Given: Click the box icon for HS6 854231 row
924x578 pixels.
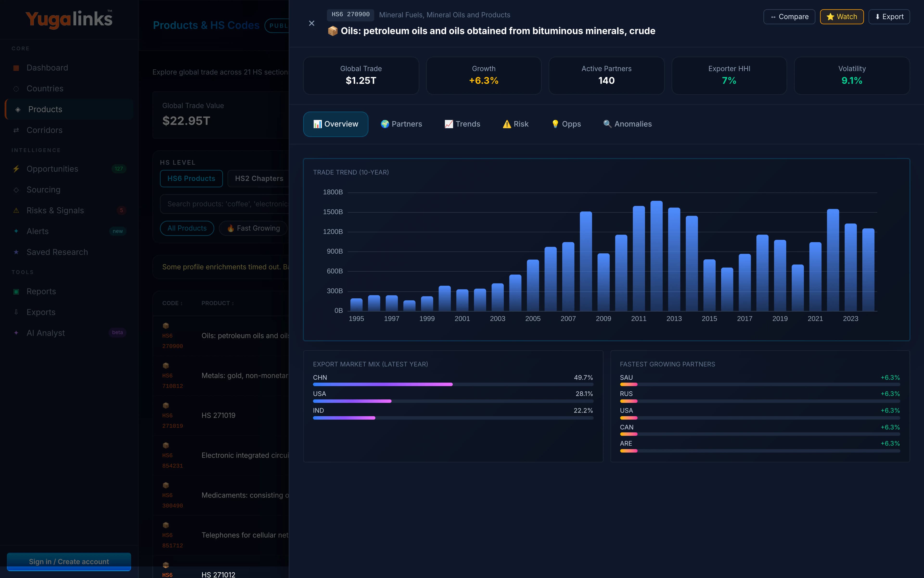Looking at the screenshot, I should [166, 445].
